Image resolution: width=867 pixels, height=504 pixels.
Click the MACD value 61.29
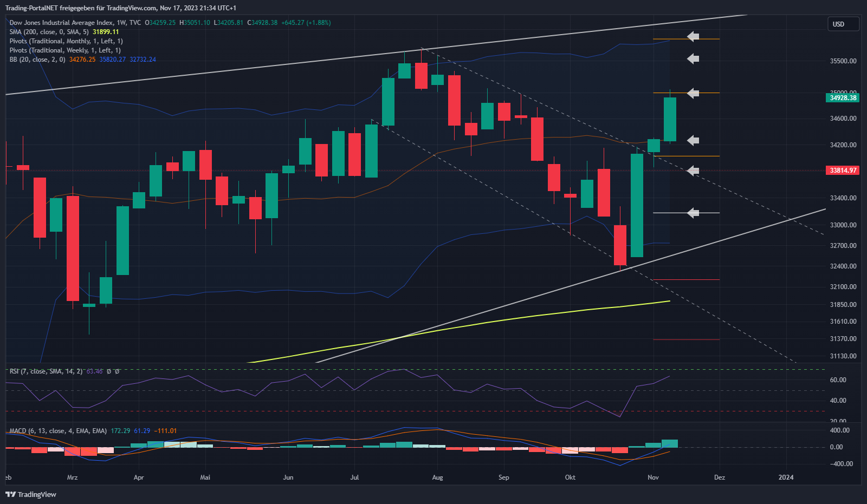pyautogui.click(x=142, y=431)
